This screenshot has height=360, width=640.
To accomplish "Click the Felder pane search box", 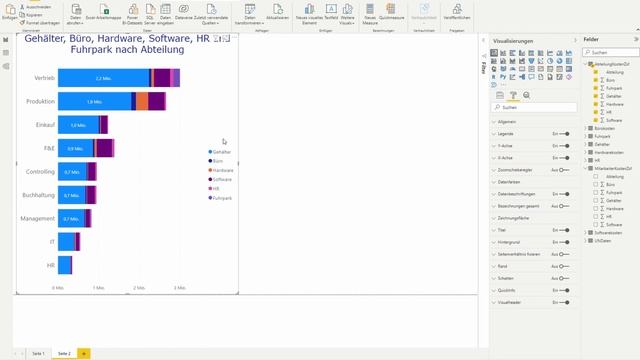I will [611, 52].
